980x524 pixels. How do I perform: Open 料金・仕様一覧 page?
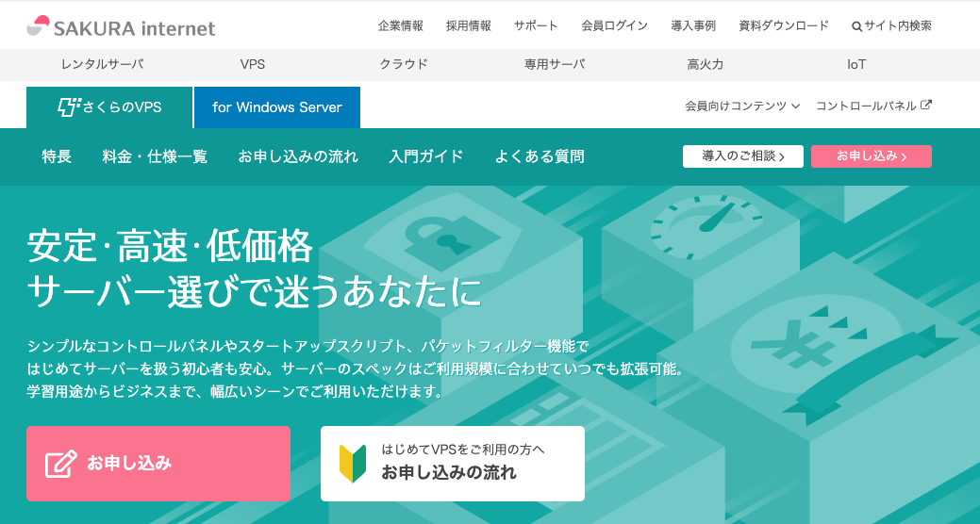(x=155, y=156)
